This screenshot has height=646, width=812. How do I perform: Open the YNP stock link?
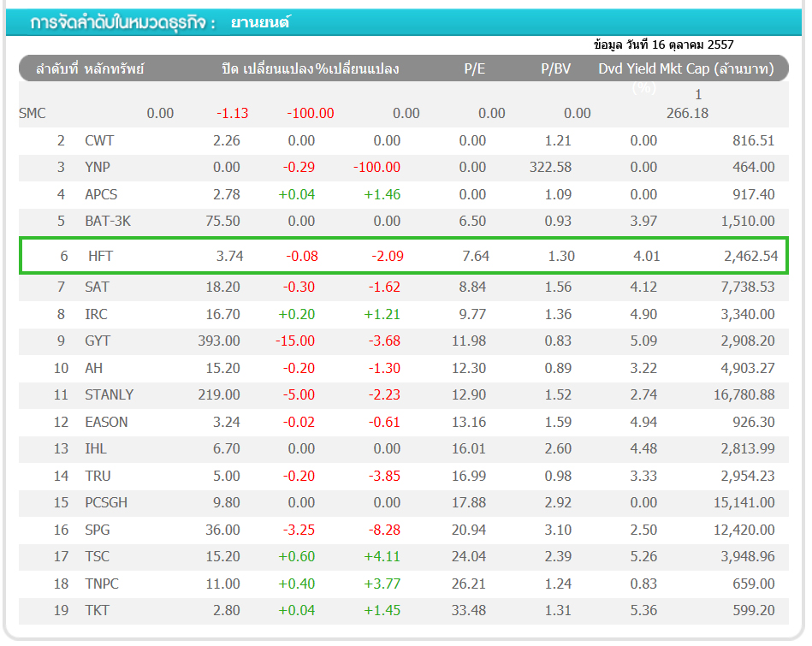98,168
